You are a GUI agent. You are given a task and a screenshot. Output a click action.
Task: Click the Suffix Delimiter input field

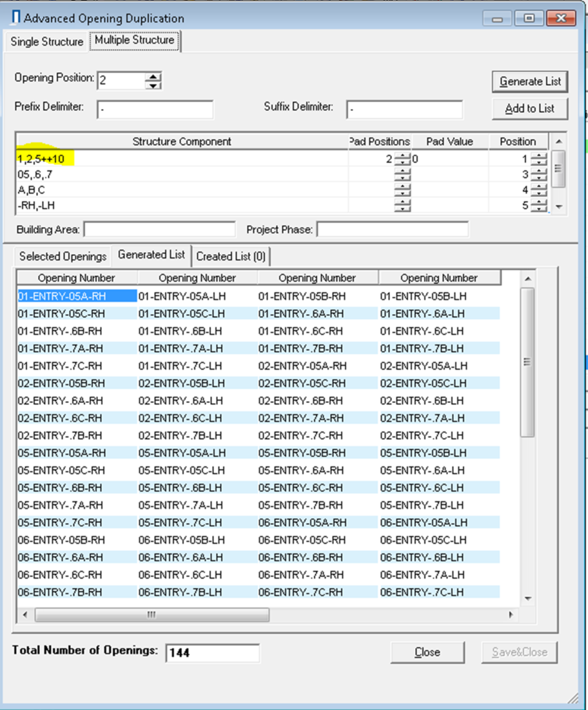click(404, 110)
